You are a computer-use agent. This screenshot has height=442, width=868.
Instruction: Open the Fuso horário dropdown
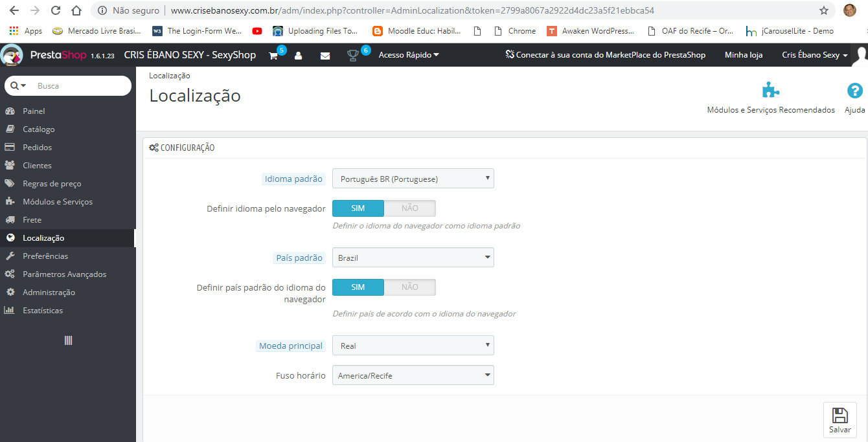(x=413, y=375)
